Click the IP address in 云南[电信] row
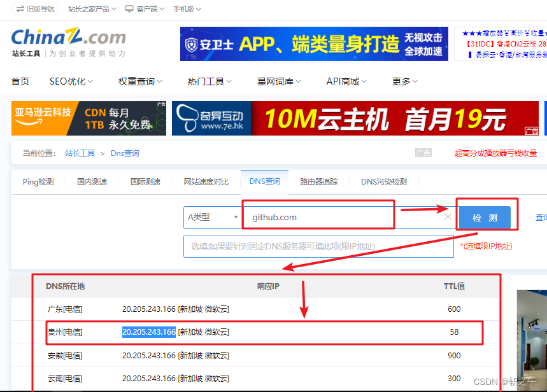 [x=149, y=379]
